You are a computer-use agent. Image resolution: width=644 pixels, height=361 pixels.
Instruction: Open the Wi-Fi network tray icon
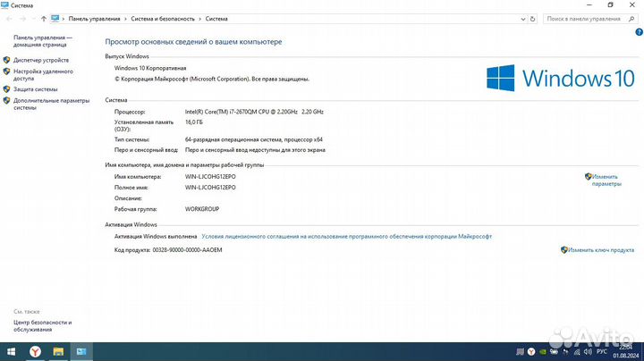point(577,351)
